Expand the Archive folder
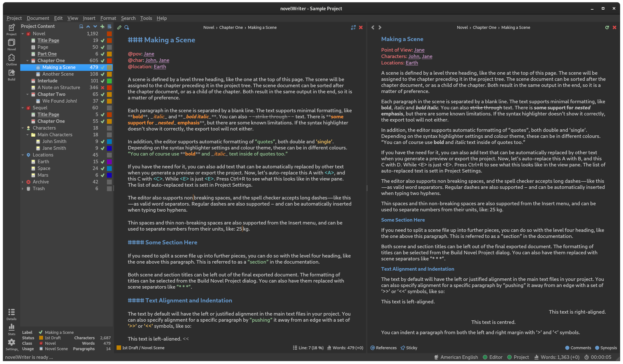Viewport: 623px width, 364px height. 23,182
